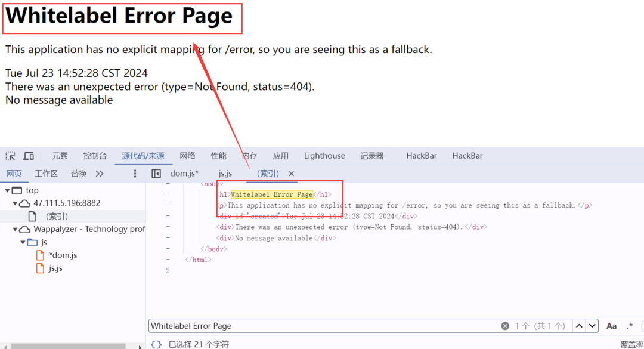Screen dimensions: 644x349
Task: Open the 网络 panel tab
Action: point(187,156)
